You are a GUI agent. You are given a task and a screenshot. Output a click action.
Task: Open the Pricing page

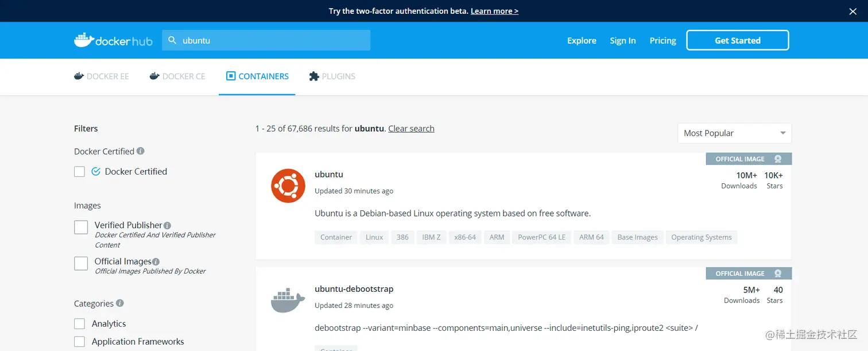[663, 40]
